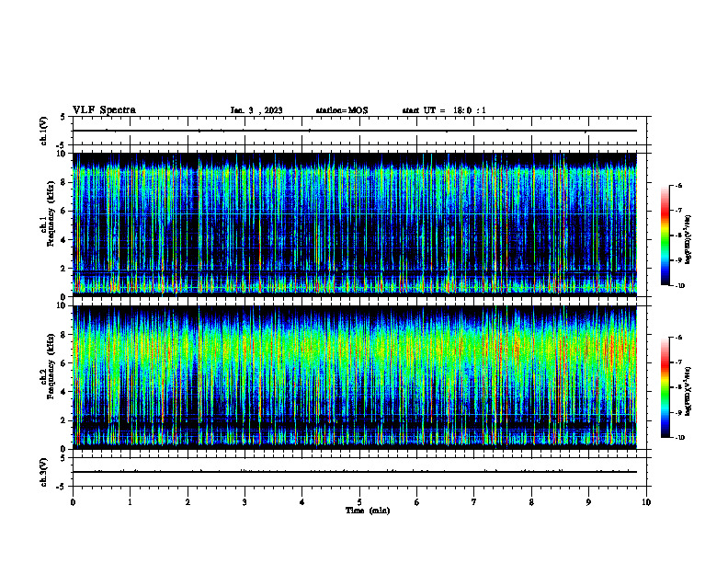
Task: Click the "-10" label on ch.1 colorbar
Action: coord(679,286)
